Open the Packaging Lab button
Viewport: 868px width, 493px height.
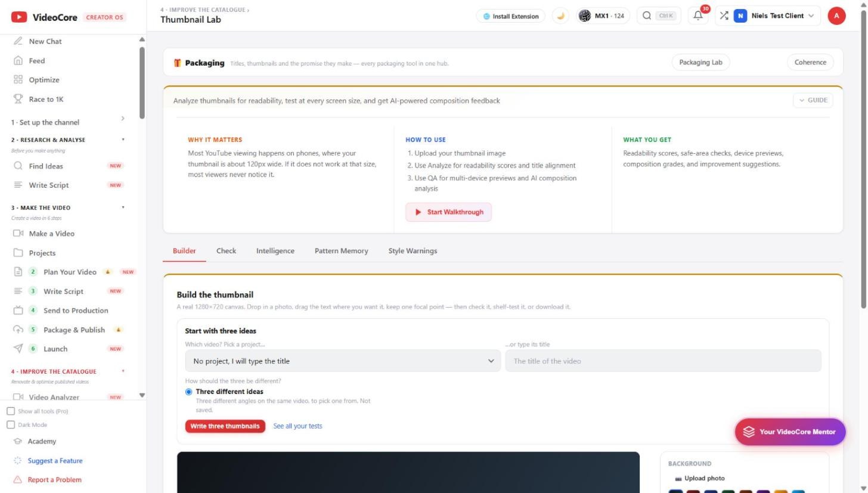700,62
